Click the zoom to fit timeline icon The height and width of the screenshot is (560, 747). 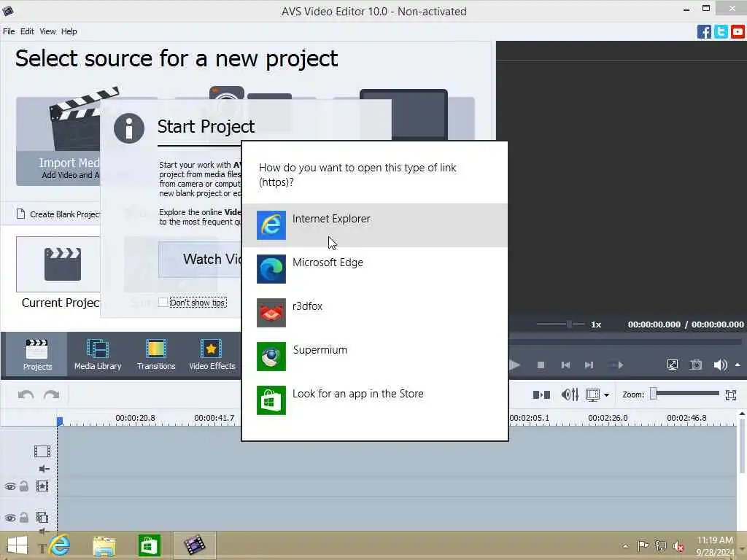tap(731, 394)
